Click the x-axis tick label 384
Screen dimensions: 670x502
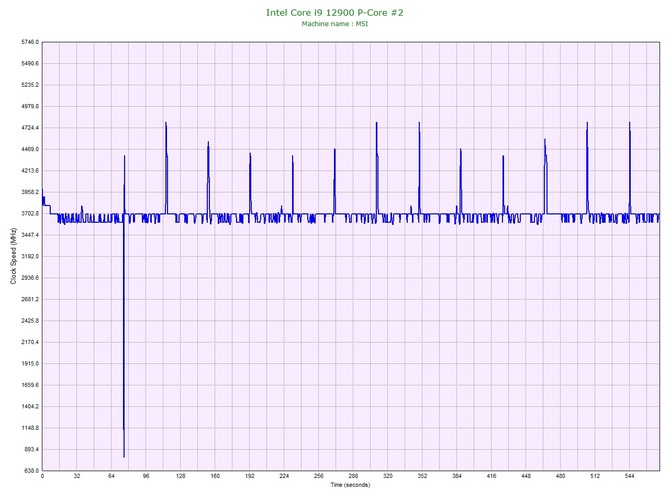pos(457,476)
